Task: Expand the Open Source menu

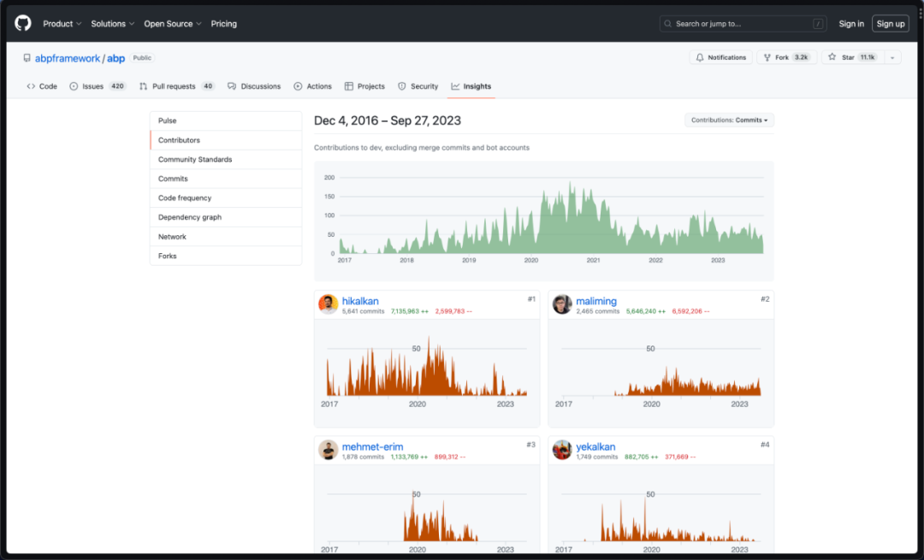Action: point(173,24)
